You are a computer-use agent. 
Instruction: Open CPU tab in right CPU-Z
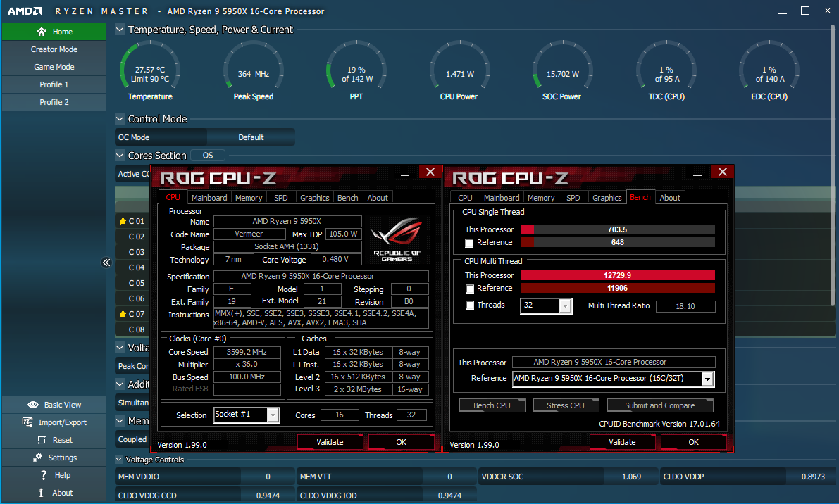click(465, 198)
